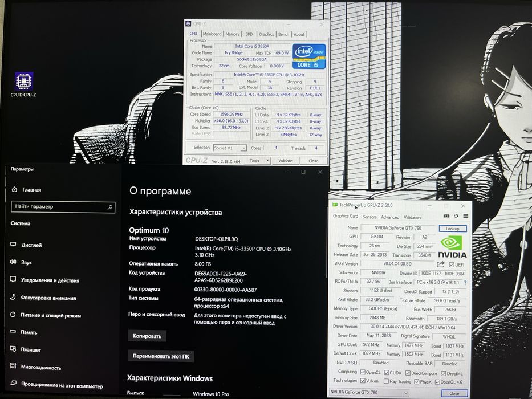Toggle the Ray Tracing checkbox
Image resolution: width=532 pixels, height=399 pixels.
[x=386, y=381]
